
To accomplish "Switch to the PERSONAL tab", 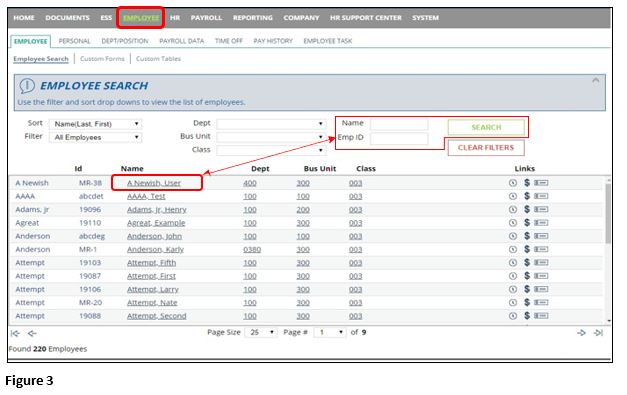I will pos(74,41).
